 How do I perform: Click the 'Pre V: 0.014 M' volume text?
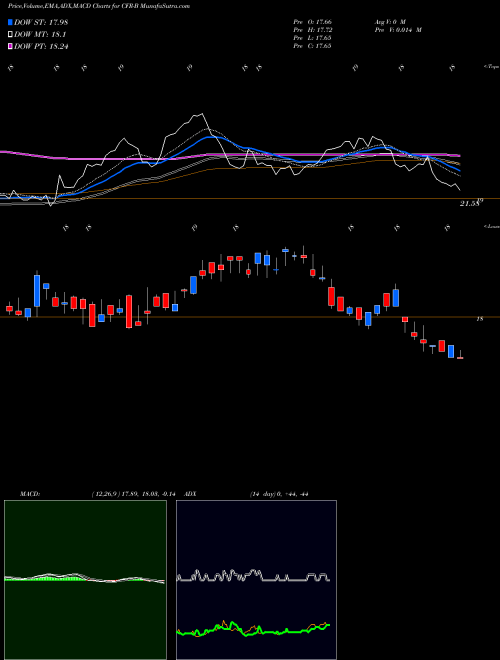tap(398, 29)
